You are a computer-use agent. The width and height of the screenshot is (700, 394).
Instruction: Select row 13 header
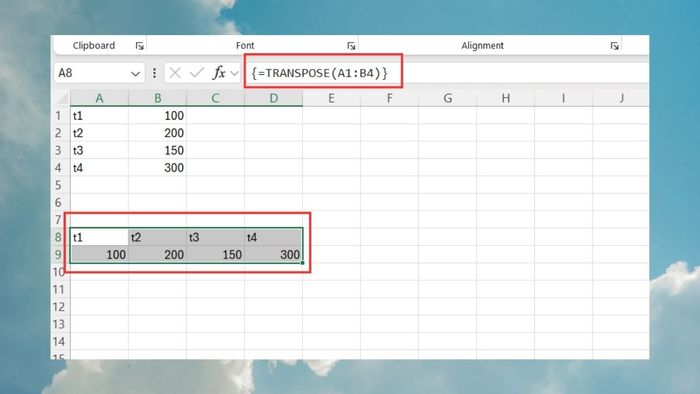click(x=59, y=324)
